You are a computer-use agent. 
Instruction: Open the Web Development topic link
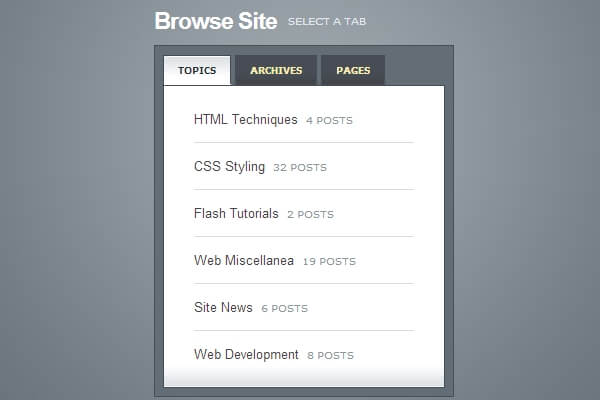pyautogui.click(x=246, y=355)
